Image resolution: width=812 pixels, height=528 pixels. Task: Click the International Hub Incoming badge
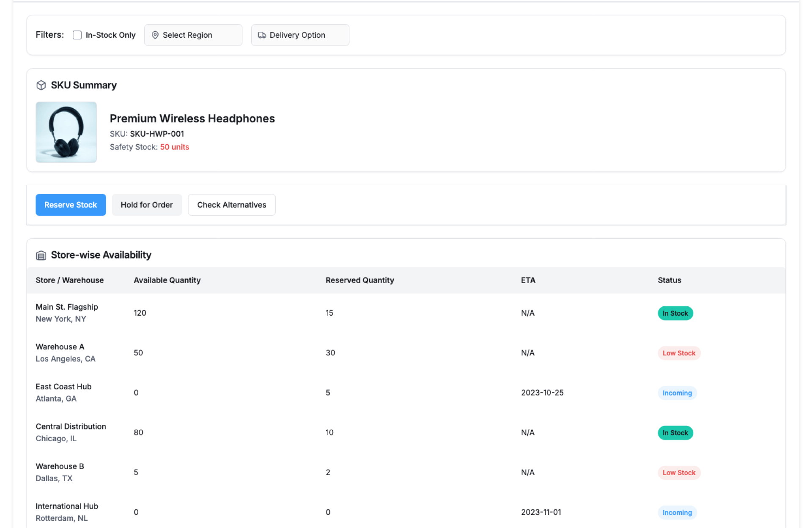[x=677, y=512]
